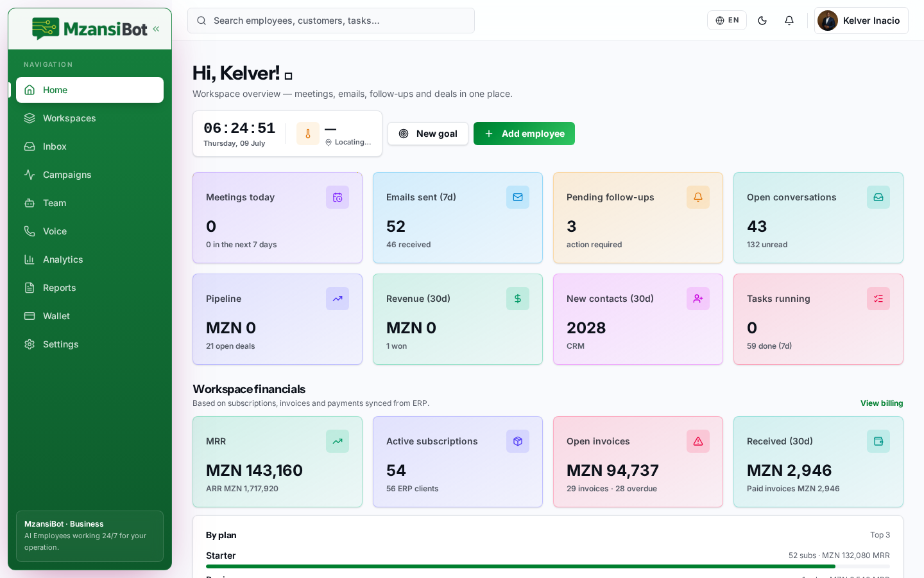Open notifications bell in top bar
This screenshot has height=578, width=924.
point(789,21)
